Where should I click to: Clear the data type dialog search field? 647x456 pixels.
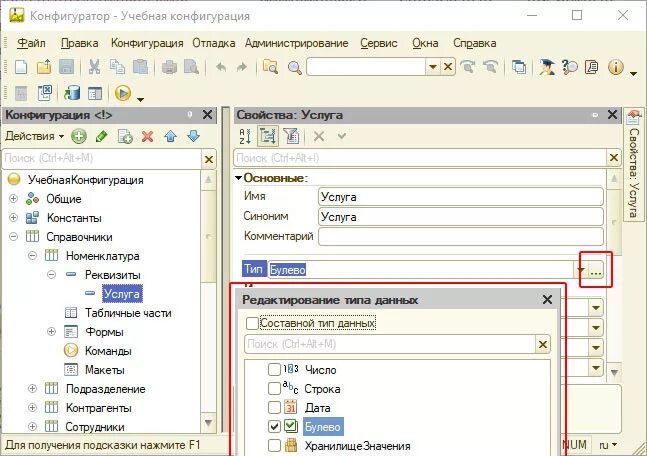pyautogui.click(x=543, y=344)
